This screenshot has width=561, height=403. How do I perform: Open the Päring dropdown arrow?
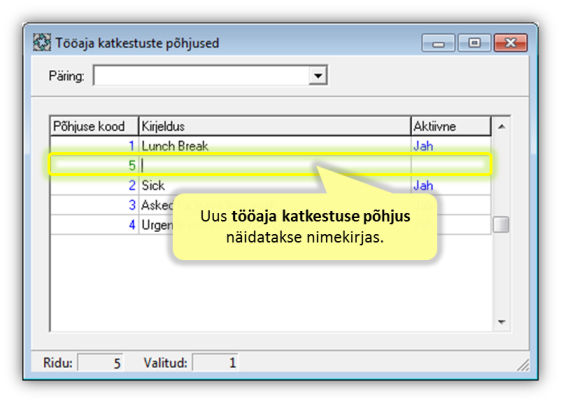pos(318,76)
